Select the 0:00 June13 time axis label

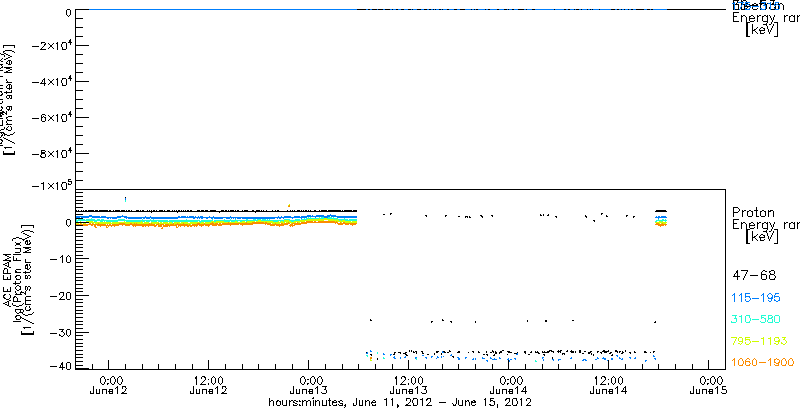[x=308, y=386]
